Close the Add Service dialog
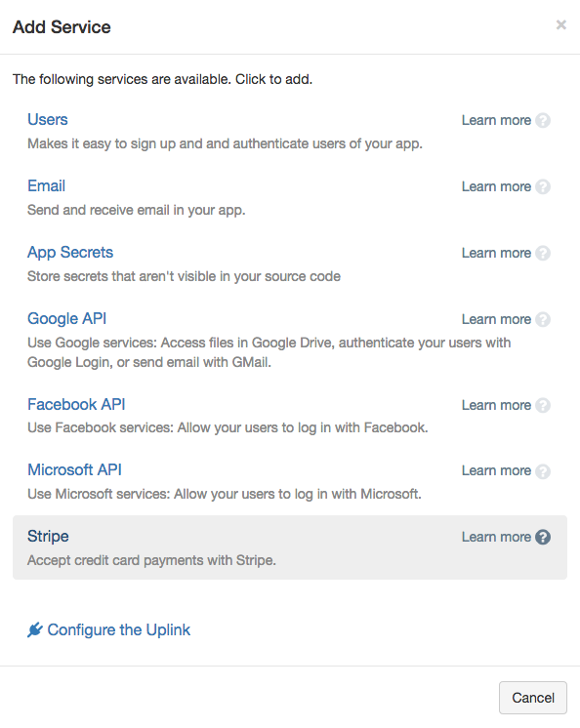This screenshot has width=580, height=728. pyautogui.click(x=561, y=24)
